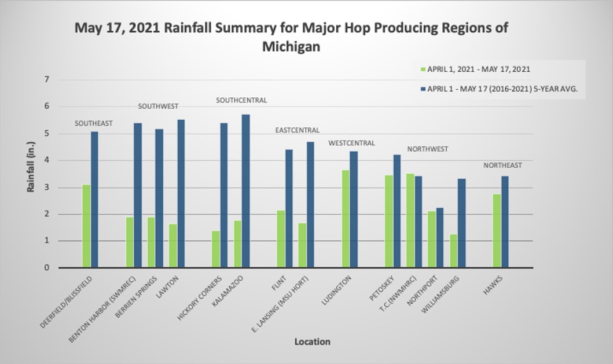Click the blue bar for Hawks
Viewport: 613px width, 364px height.
point(505,222)
